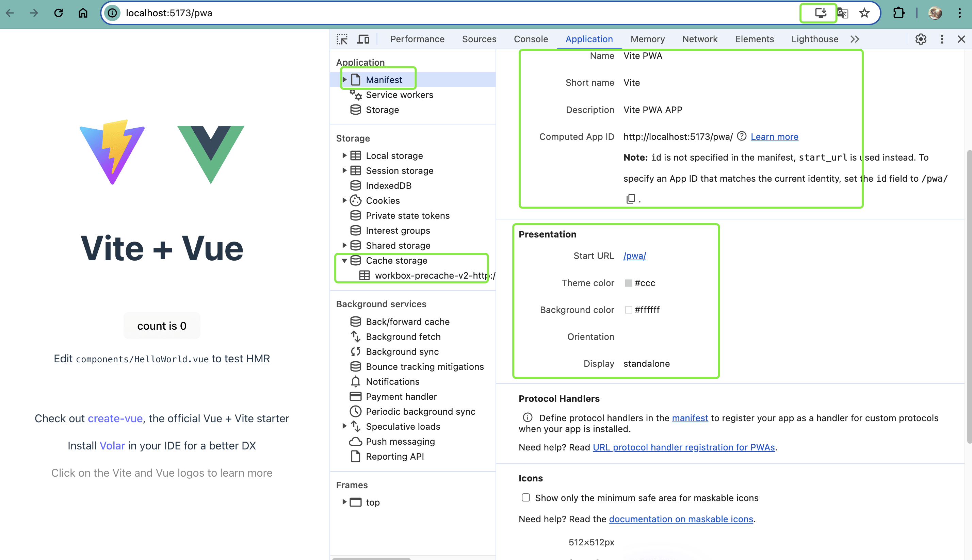Click the Vue logo
972x560 pixels.
[x=210, y=154]
